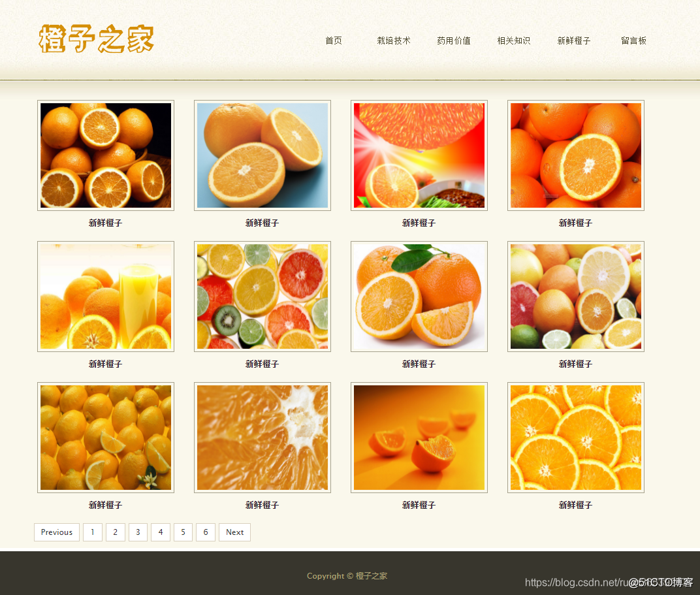Open the orange juice glass thumbnail
Viewport: 700px width, 595px height.
coord(105,296)
